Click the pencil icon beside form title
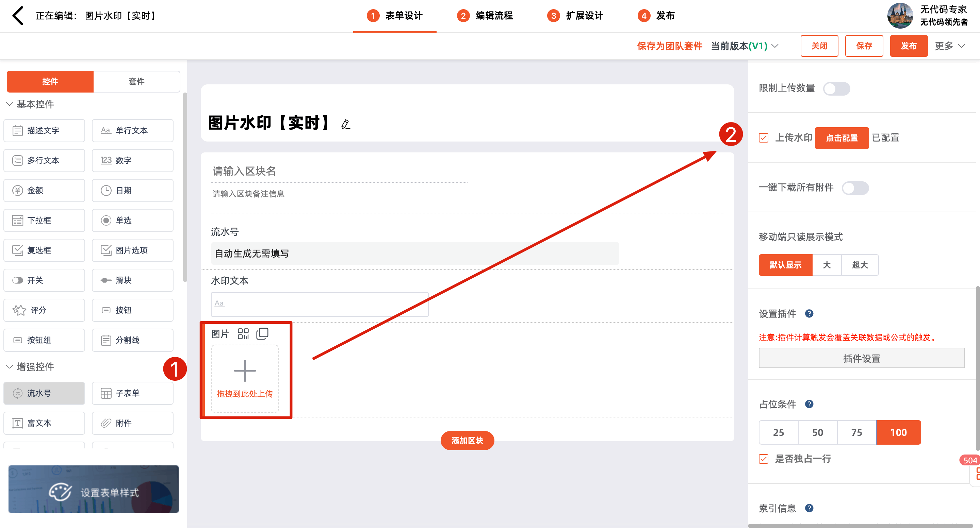980x528 pixels. click(345, 124)
